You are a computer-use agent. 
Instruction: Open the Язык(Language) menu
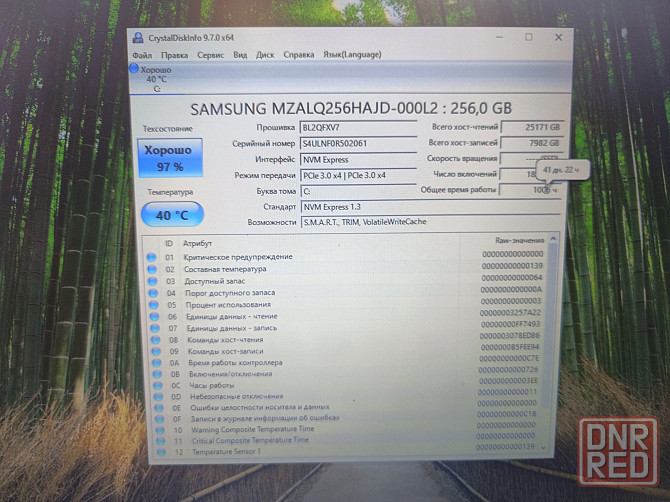point(352,54)
